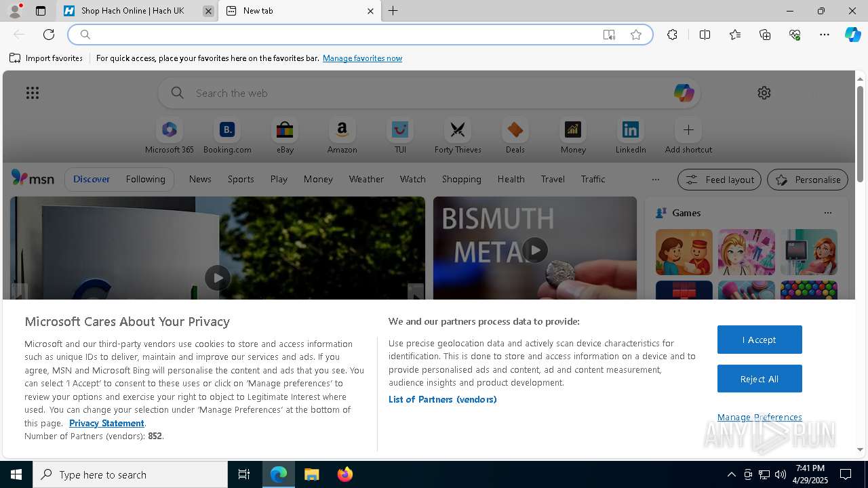
Task: Open File Explorer from the taskbar
Action: [311, 474]
